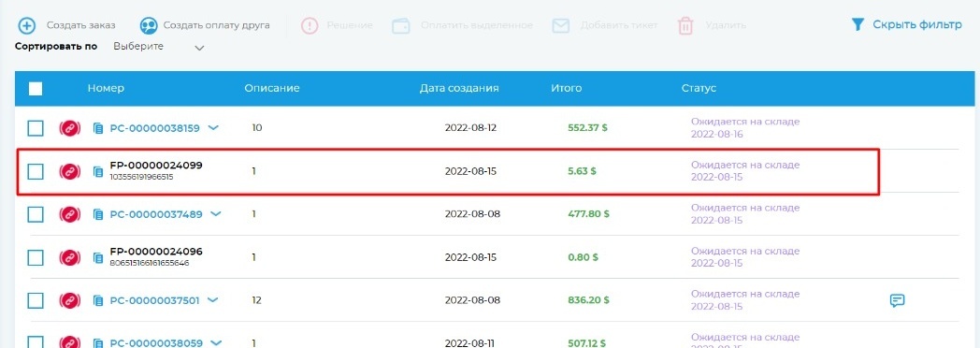Click the copy icon beside FP-00000024099

[x=98, y=171]
